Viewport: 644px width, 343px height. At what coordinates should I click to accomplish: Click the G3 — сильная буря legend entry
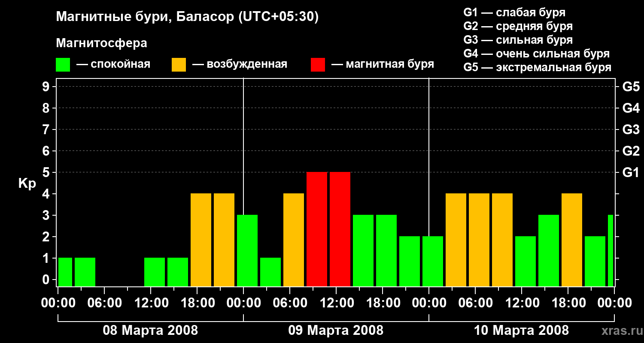(x=518, y=40)
